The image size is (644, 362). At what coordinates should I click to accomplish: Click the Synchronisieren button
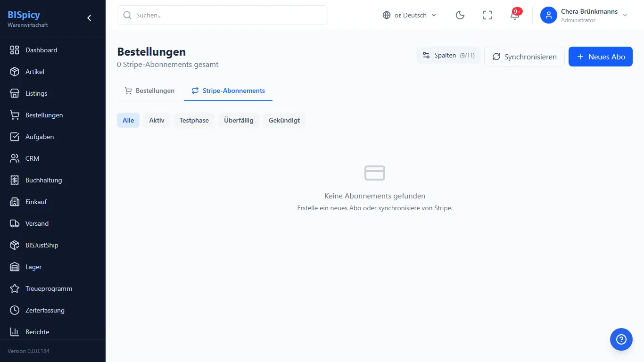(x=524, y=57)
